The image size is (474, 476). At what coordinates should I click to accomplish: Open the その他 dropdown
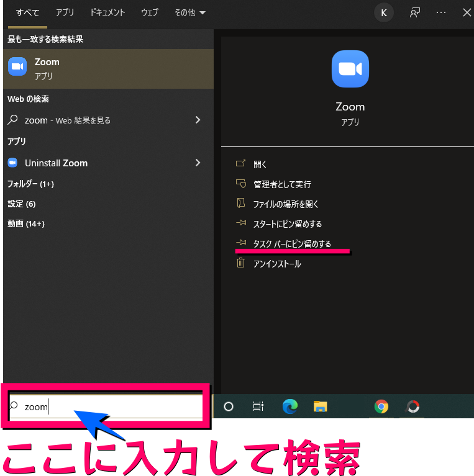coord(190,13)
